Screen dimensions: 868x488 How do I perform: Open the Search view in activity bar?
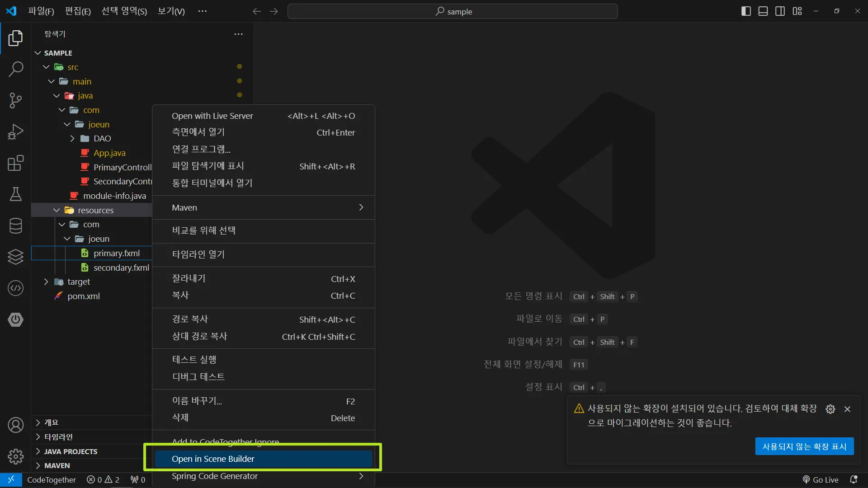tap(16, 69)
